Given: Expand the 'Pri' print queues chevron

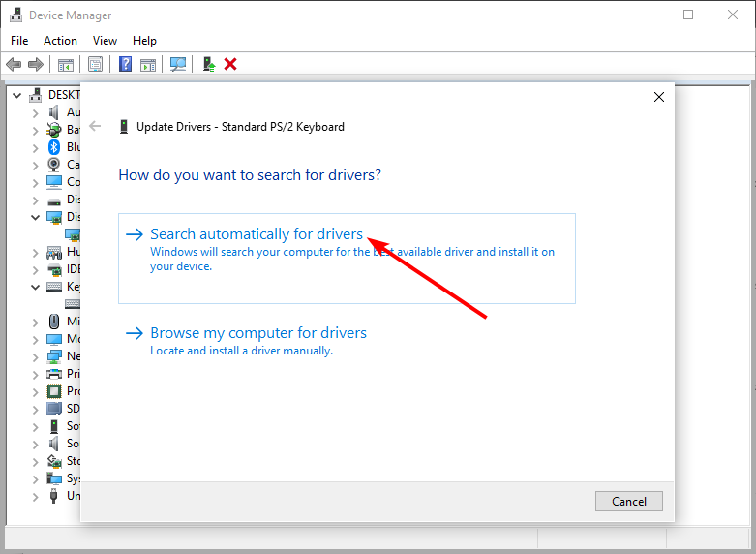Looking at the screenshot, I should [35, 374].
